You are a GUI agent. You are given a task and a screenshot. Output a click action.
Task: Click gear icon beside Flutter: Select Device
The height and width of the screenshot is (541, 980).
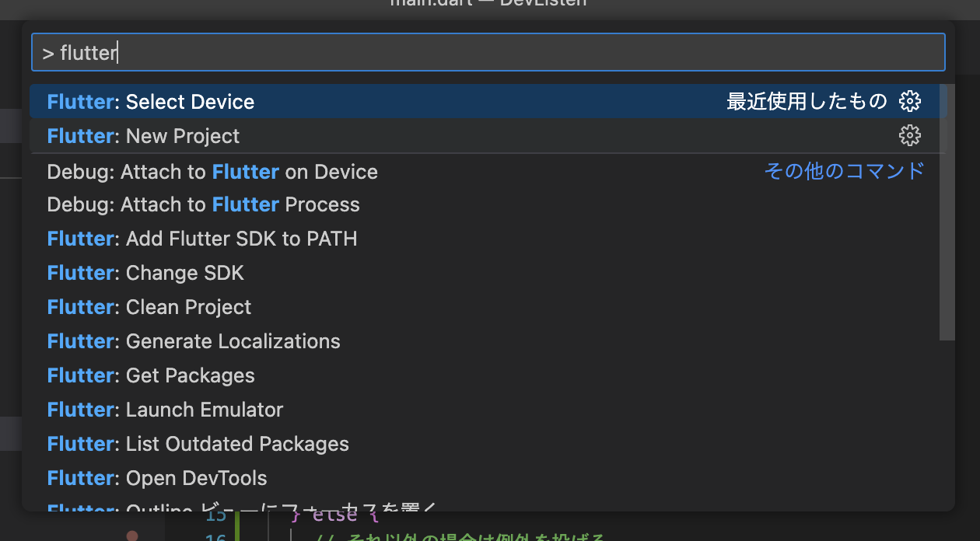pyautogui.click(x=909, y=102)
